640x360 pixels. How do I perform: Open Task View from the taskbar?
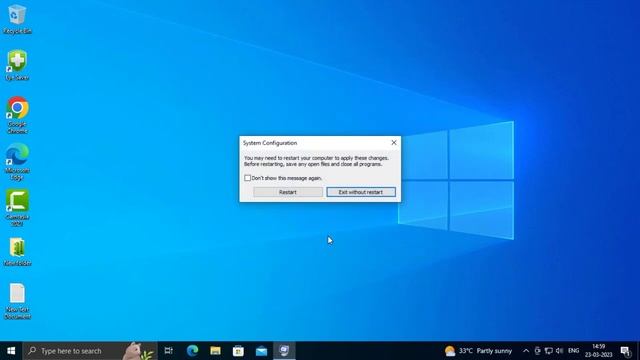pyautogui.click(x=169, y=351)
